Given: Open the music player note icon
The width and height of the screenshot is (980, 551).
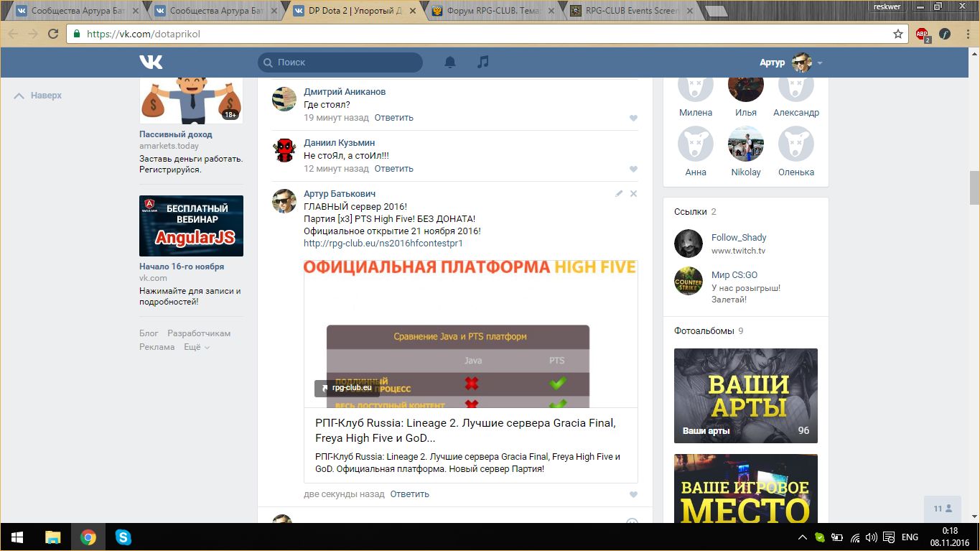Looking at the screenshot, I should point(483,62).
